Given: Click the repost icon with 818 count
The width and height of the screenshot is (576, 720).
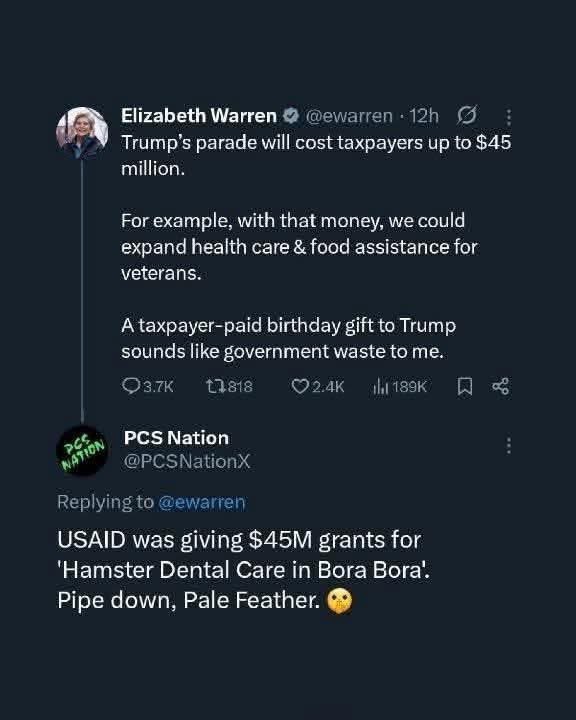Looking at the screenshot, I should coord(215,386).
